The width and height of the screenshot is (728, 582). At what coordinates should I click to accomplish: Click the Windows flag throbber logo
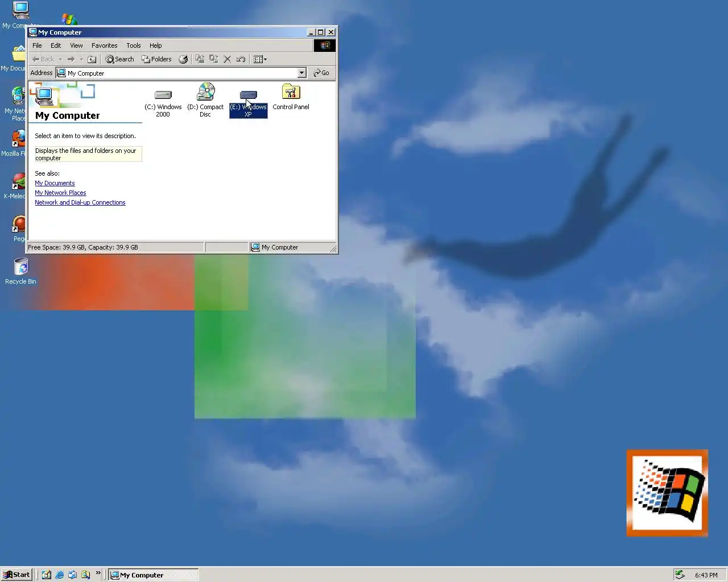[x=325, y=45]
